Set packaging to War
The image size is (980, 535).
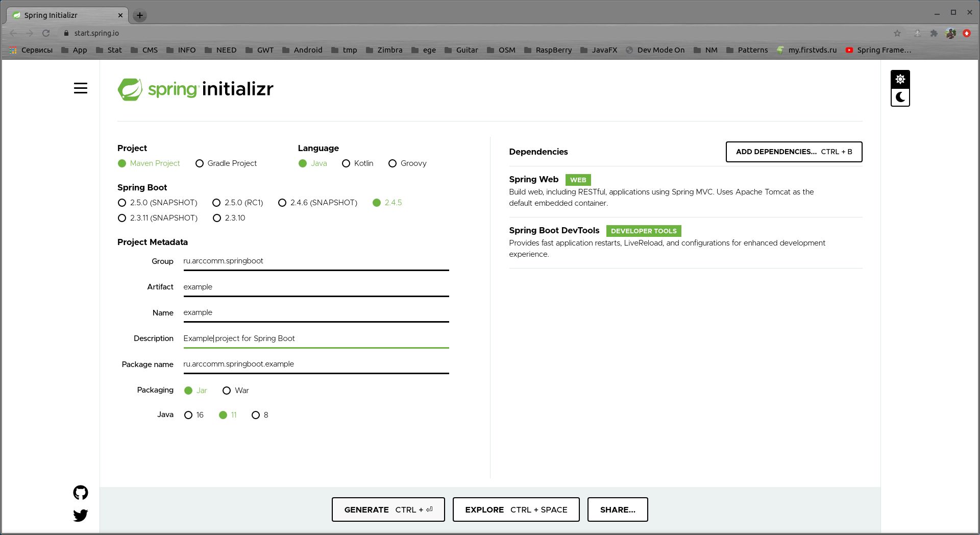(227, 391)
